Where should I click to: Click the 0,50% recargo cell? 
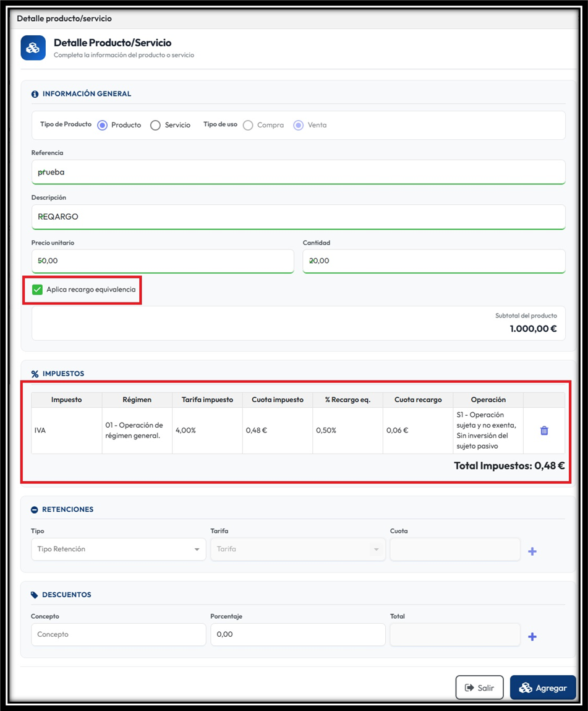[347, 430]
